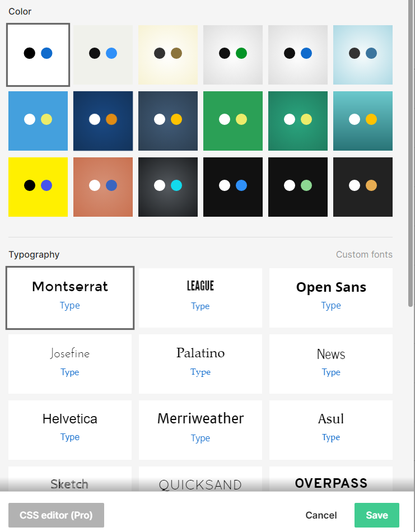Pick the Open Sans typography card
Screen dimensions: 415x532
coord(331,298)
